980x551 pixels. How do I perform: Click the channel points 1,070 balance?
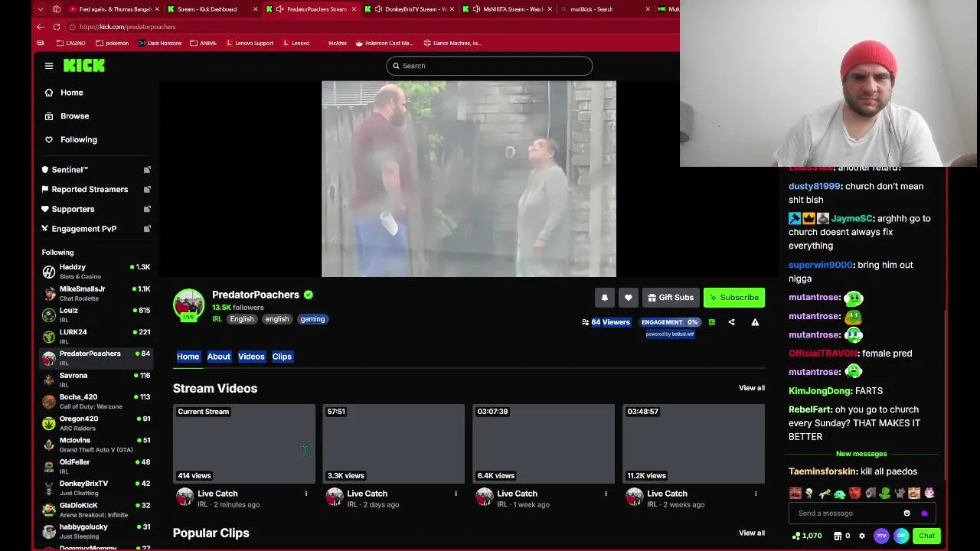pyautogui.click(x=807, y=536)
